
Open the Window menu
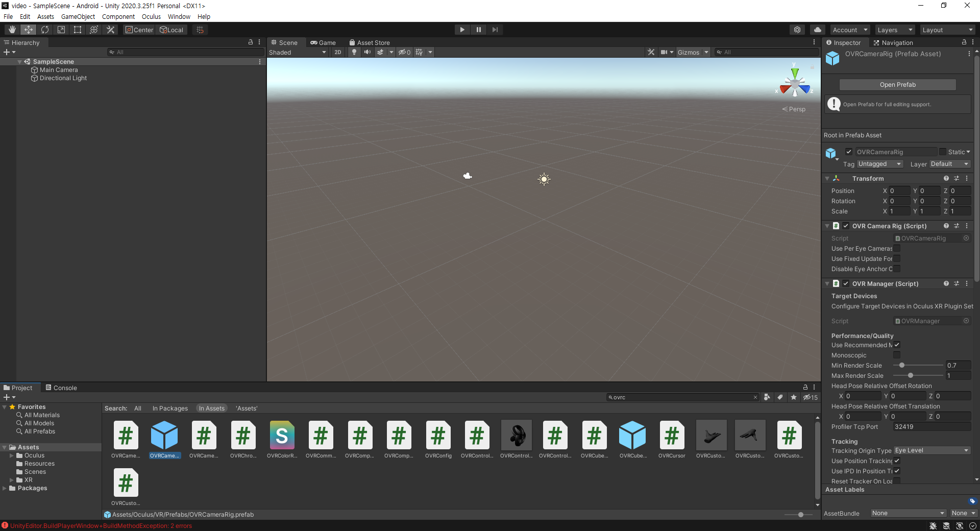pos(179,16)
